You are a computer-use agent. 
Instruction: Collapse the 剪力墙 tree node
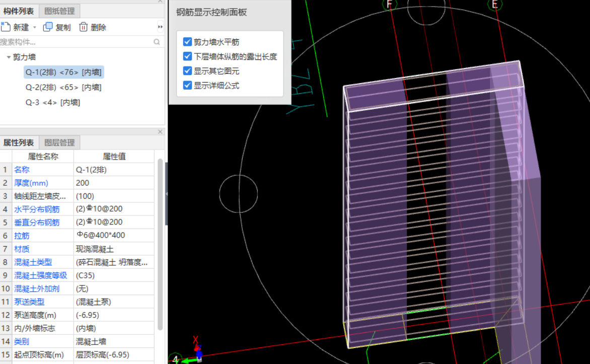click(x=8, y=57)
